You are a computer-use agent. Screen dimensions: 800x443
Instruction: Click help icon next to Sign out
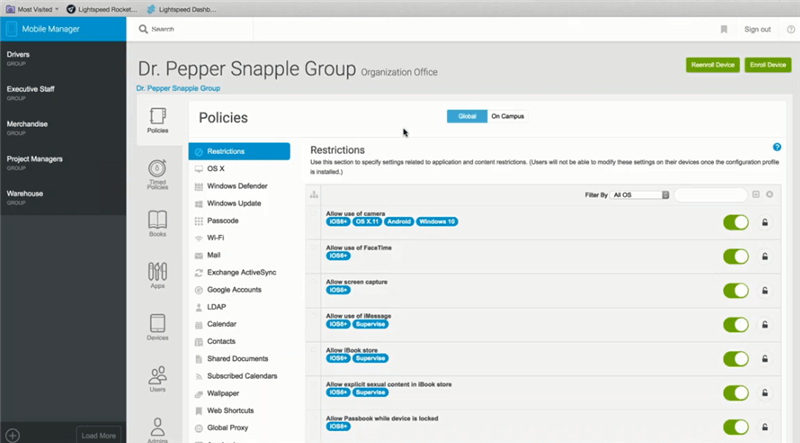point(790,30)
